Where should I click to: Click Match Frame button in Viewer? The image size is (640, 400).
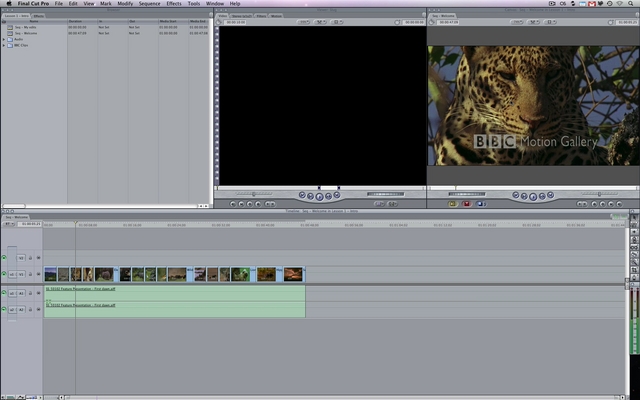(x=233, y=204)
